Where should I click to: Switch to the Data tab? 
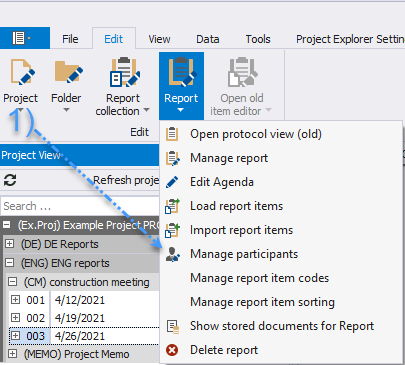coord(208,39)
